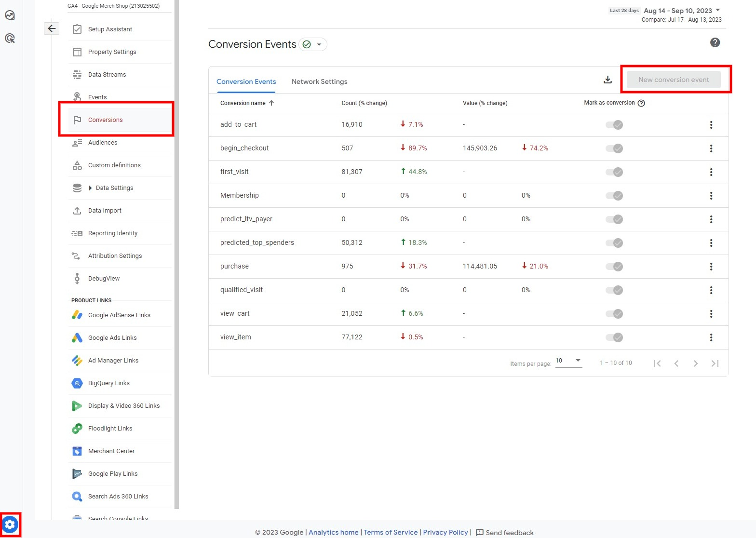Screen dimensions: 756x538
Task: Click the BigQuery Links logo
Action: (77, 383)
